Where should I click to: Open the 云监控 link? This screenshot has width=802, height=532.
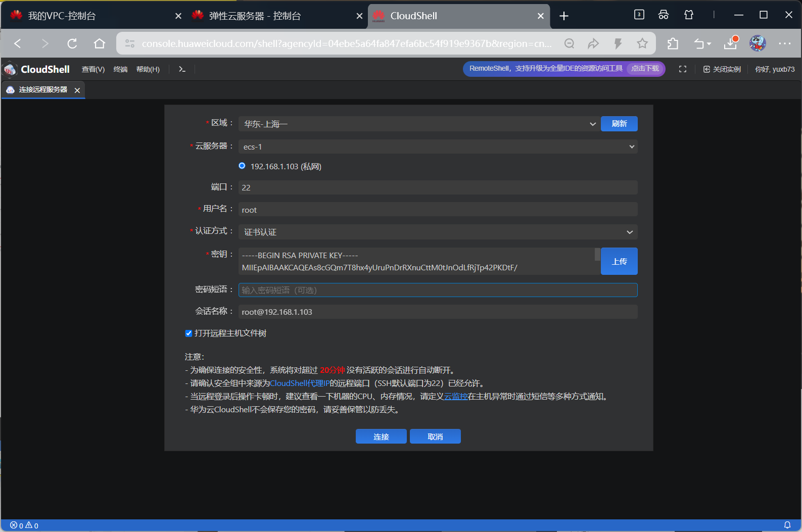pos(456,396)
